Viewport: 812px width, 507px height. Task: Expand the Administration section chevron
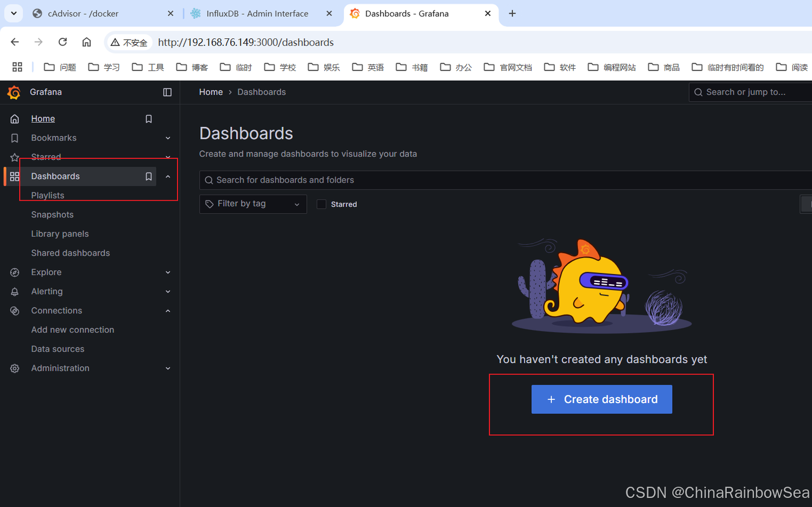(167, 368)
